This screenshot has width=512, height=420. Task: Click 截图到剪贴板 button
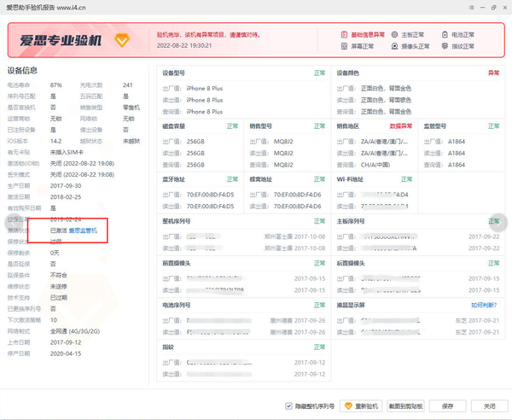point(405,406)
